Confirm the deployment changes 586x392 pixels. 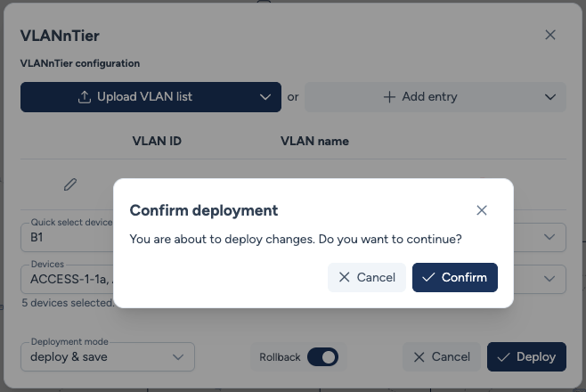(455, 277)
